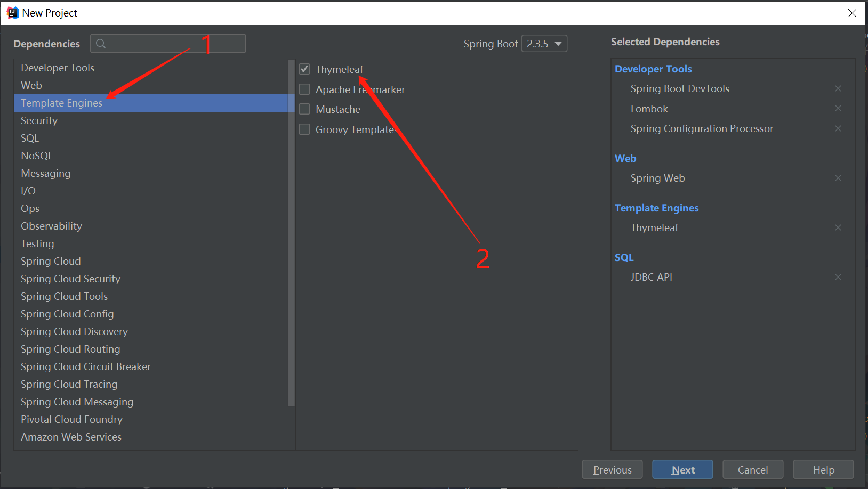Check the Apache Freemarker checkbox
The width and height of the screenshot is (868, 489).
(304, 89)
